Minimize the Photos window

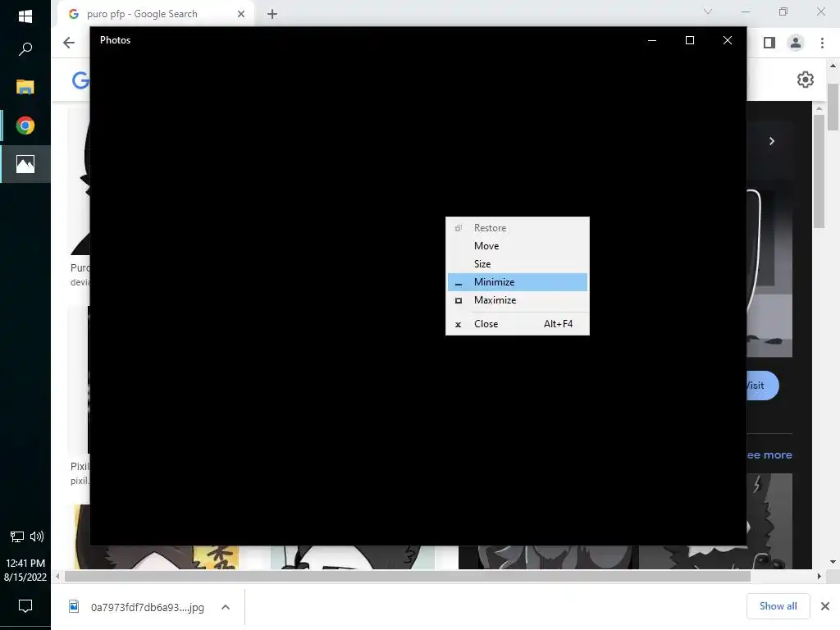point(652,40)
